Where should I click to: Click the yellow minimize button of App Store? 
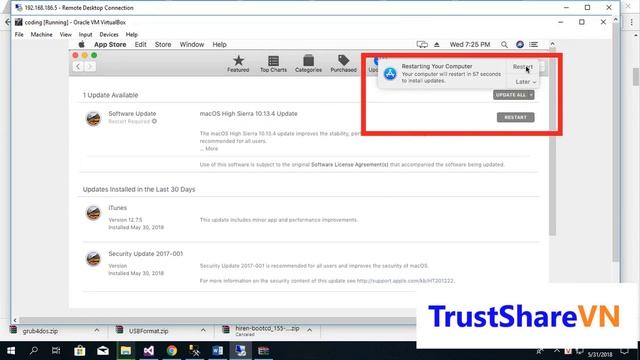[x=84, y=56]
